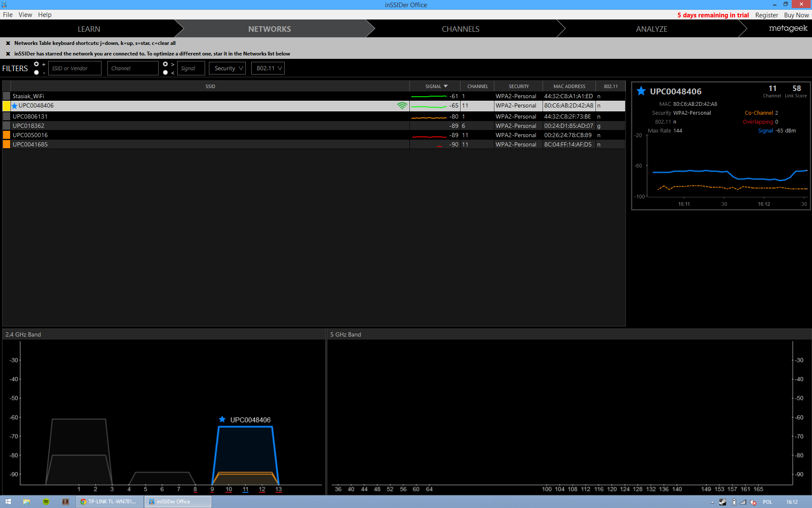Open the network signal tray icon
Image resolution: width=812 pixels, height=508 pixels.
[743, 502]
